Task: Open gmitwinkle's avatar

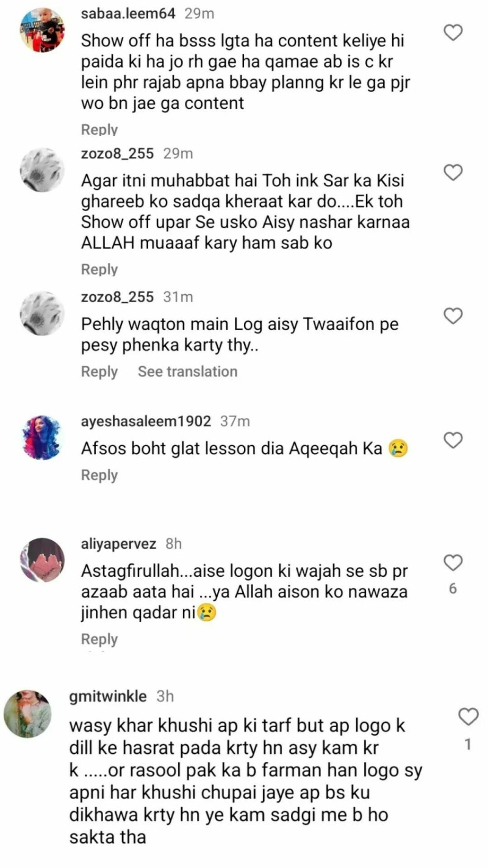Action: 27,714
